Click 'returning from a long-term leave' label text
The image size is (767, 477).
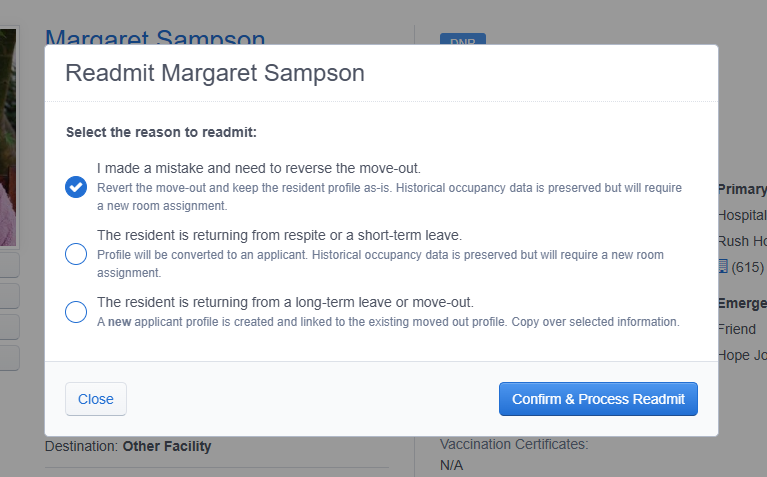(x=285, y=302)
